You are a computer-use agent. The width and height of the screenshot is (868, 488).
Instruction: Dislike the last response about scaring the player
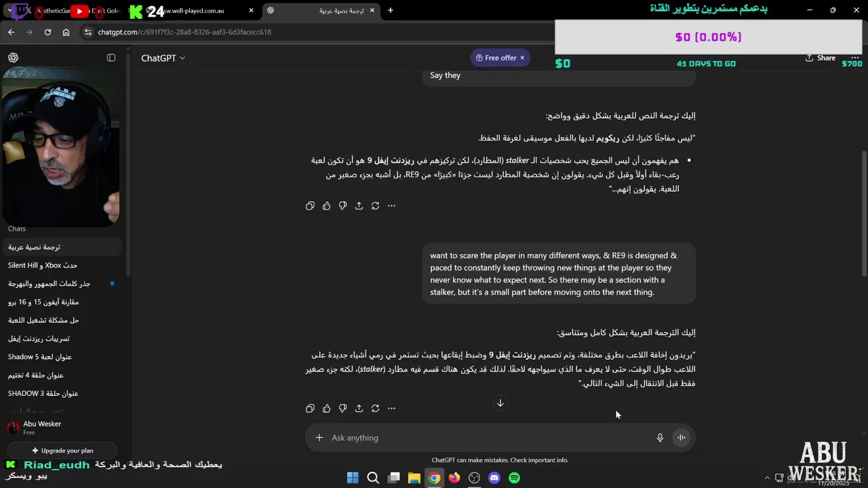tap(342, 408)
